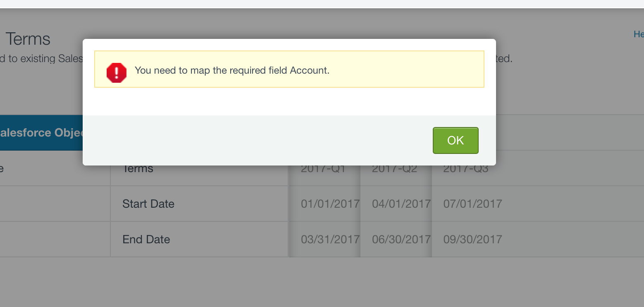Screen dimensions: 644x307
Task: Select start date 04/01/2017
Action: pos(401,204)
